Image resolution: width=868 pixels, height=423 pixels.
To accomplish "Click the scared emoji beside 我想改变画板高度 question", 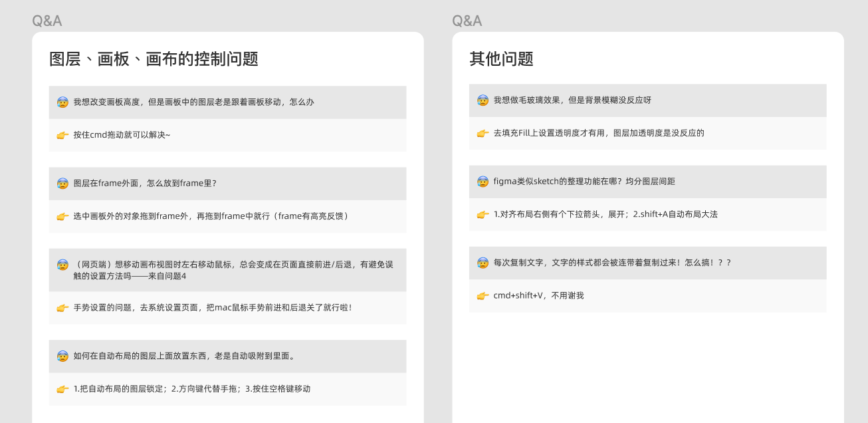I will tap(62, 102).
